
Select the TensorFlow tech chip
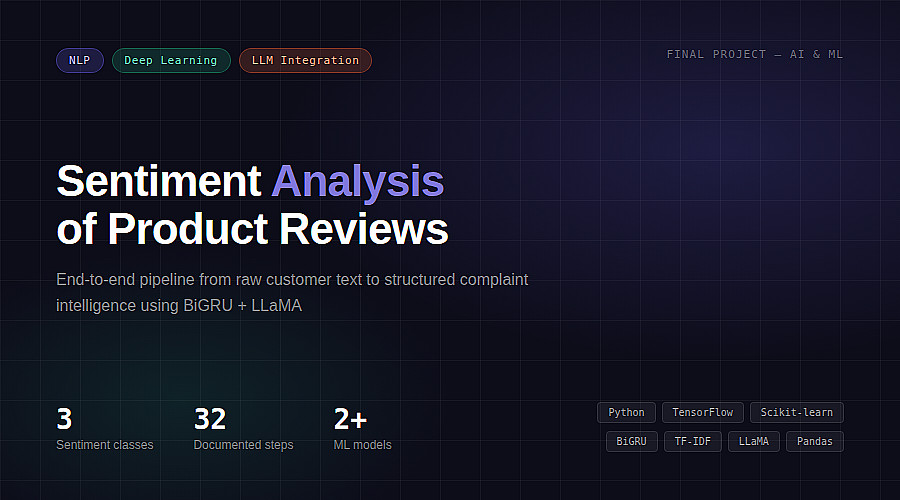tap(703, 412)
